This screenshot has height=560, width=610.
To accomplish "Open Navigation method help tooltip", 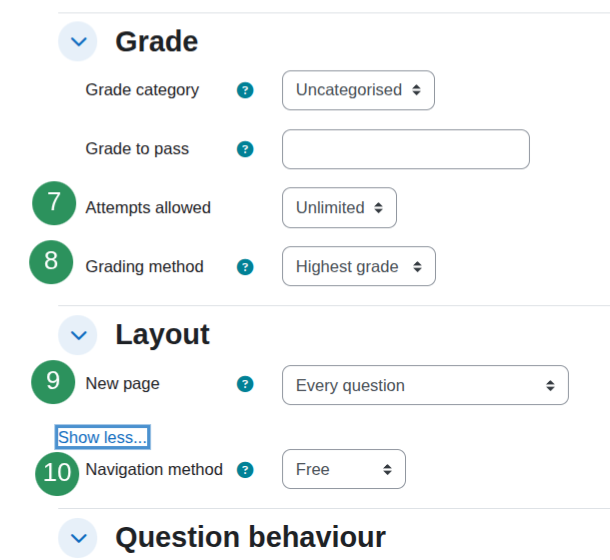I will 245,470.
